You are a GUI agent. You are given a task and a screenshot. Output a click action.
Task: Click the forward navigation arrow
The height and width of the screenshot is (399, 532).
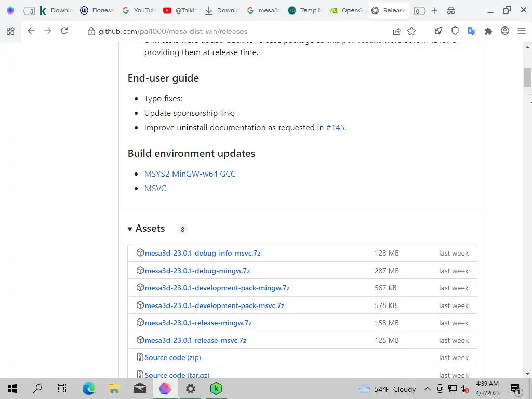(x=48, y=31)
